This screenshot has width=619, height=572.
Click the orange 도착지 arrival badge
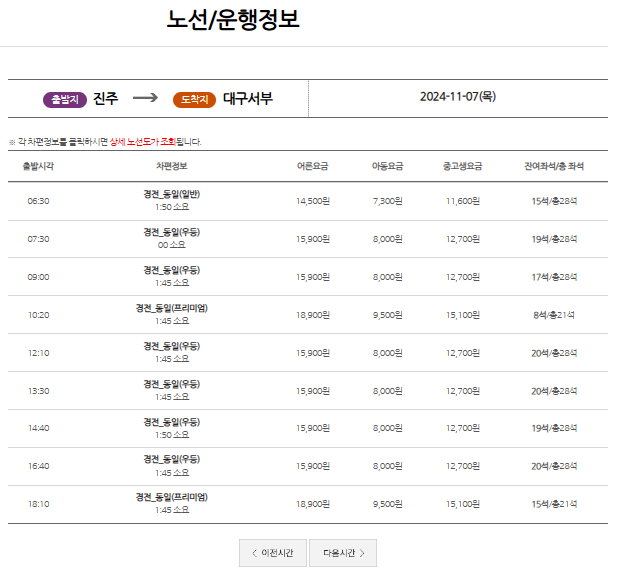(194, 99)
